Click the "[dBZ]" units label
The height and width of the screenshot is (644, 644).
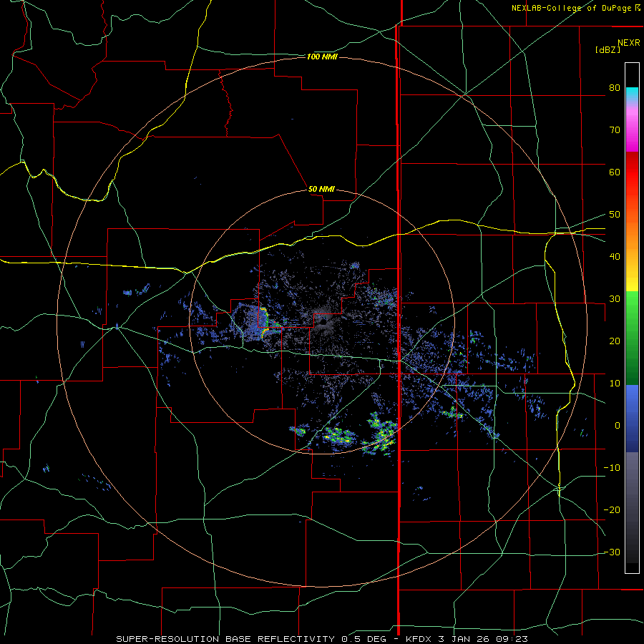[608, 49]
